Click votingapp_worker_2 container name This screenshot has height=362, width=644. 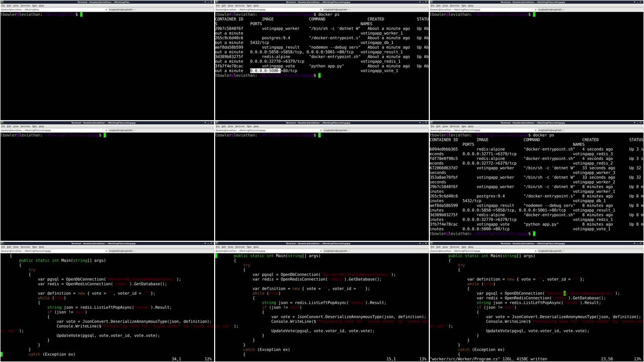click(594, 182)
